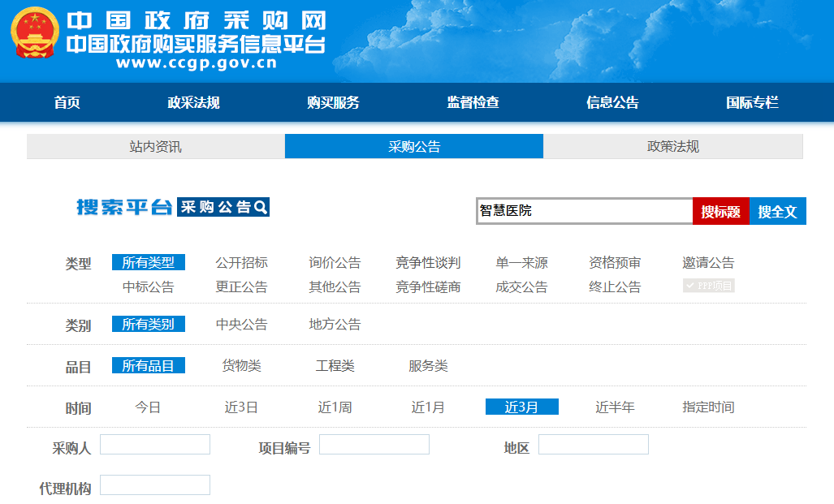Image resolution: width=834 pixels, height=504 pixels.
Task: Select 单一来源 announcement type
Action: (520, 262)
